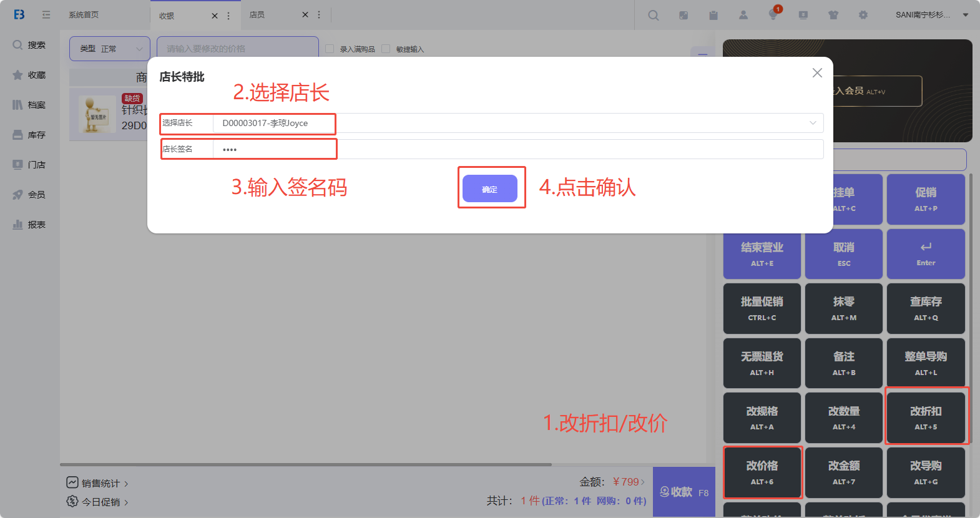Click the settings gear icon
The height and width of the screenshot is (518, 980).
coord(863,15)
